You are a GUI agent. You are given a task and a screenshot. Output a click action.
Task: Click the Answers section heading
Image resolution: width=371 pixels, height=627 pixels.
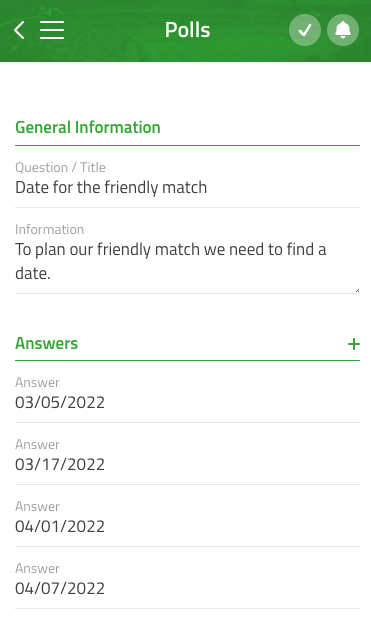point(46,343)
